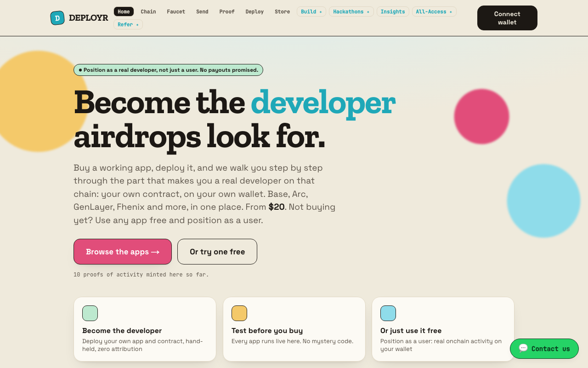Click 'Deploy your own app and contract' description
This screenshot has height=368, width=588.
point(142,345)
